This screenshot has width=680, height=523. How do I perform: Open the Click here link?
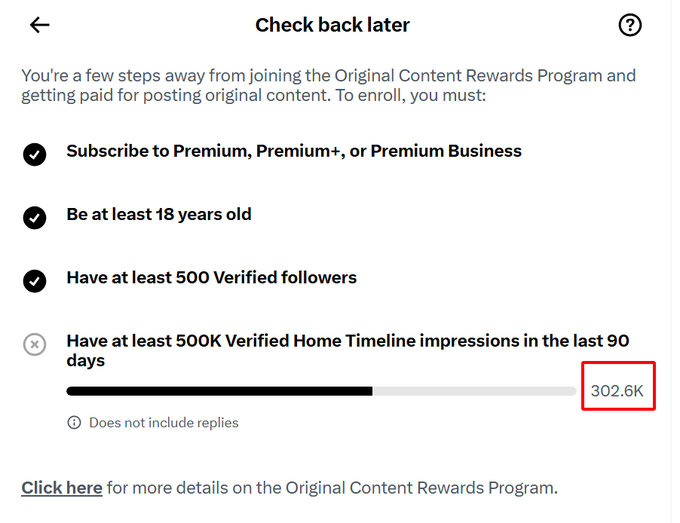tap(62, 488)
